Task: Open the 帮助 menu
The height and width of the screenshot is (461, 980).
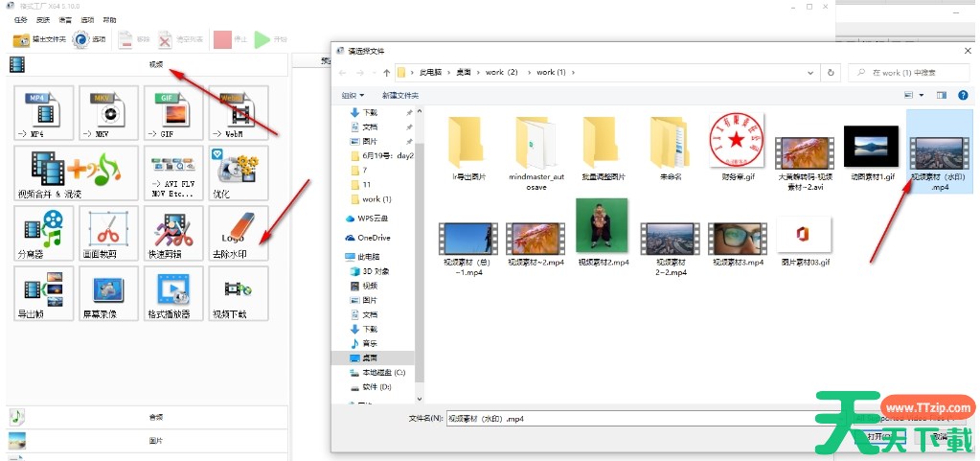Action: pos(109,19)
